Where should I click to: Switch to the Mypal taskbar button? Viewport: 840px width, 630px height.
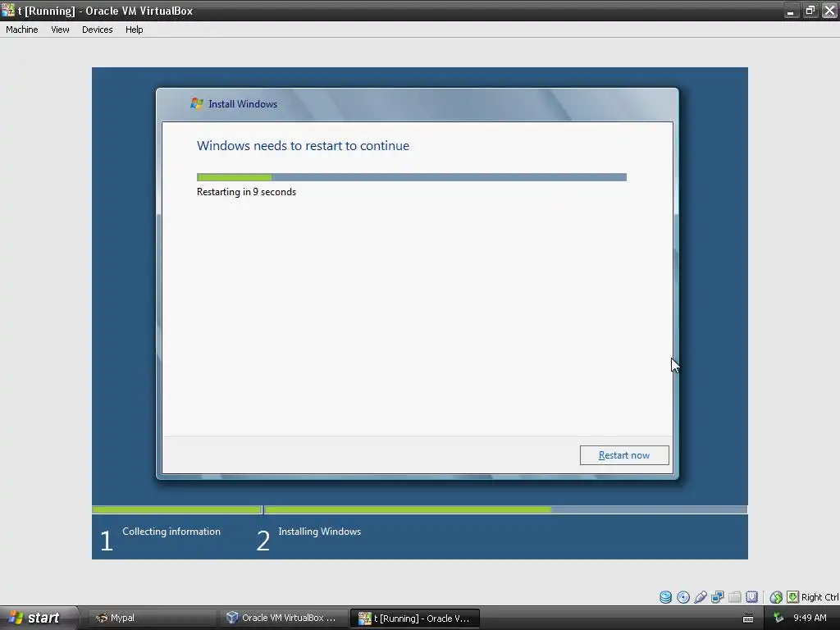[152, 618]
